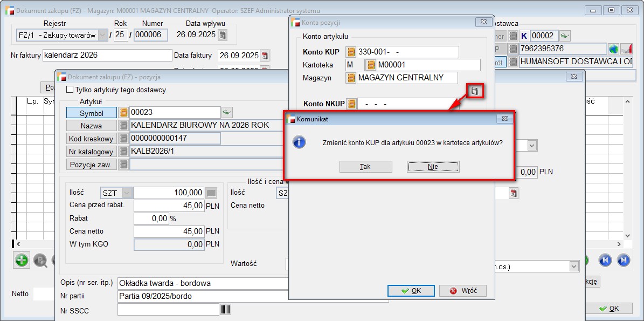Open the SZT unit dropdown
Image resolution: width=644 pixels, height=321 pixels.
click(127, 193)
